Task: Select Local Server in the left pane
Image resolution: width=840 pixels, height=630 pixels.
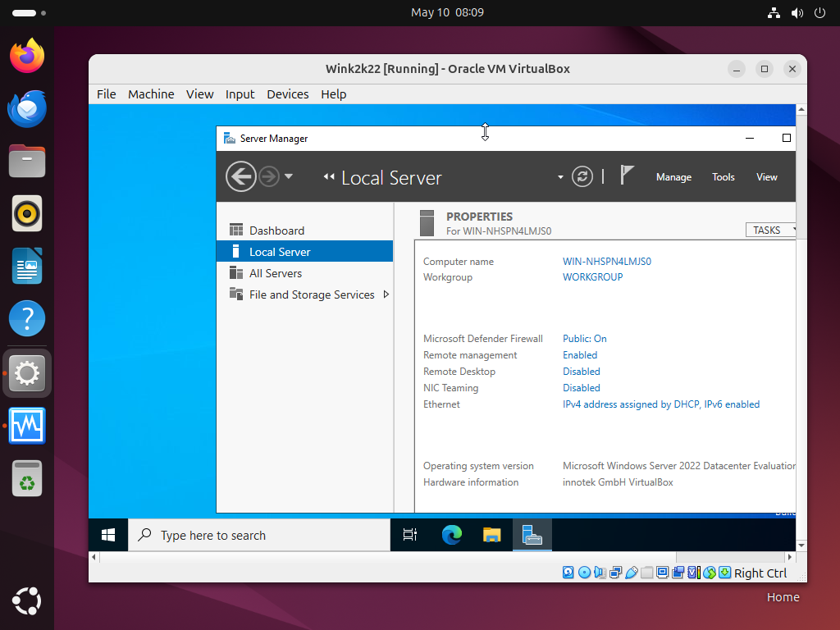Action: point(304,252)
